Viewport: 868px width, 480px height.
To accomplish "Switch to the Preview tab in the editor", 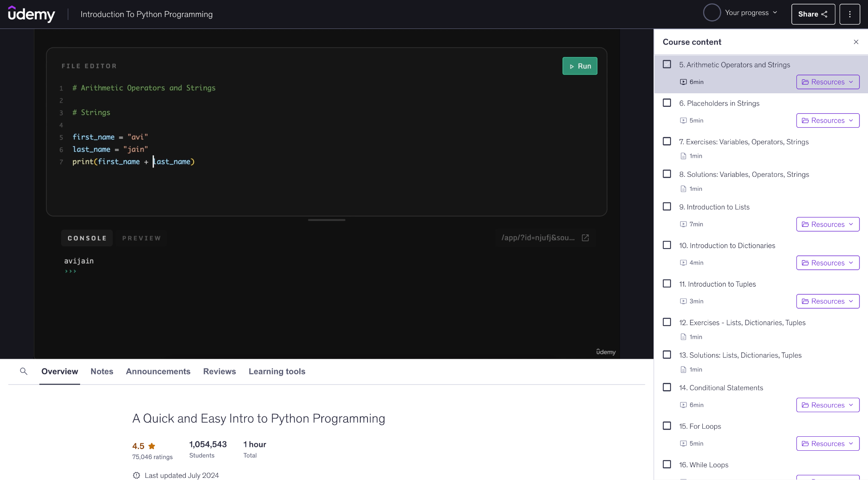I will [x=141, y=238].
